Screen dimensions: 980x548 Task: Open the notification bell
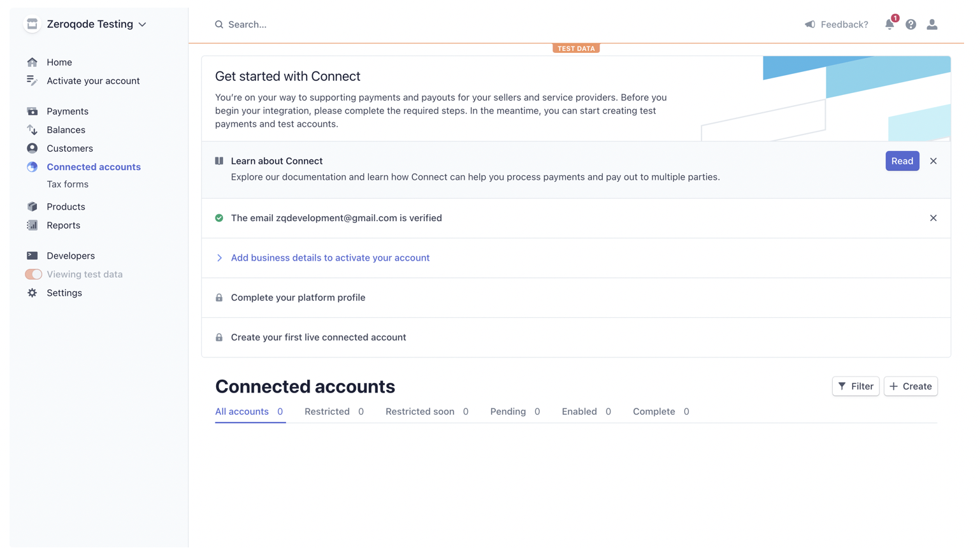click(890, 24)
